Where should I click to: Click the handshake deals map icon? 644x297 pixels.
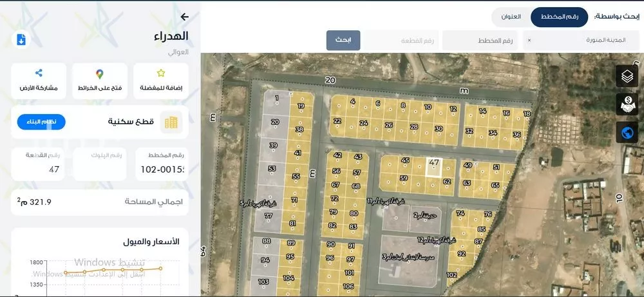click(627, 104)
